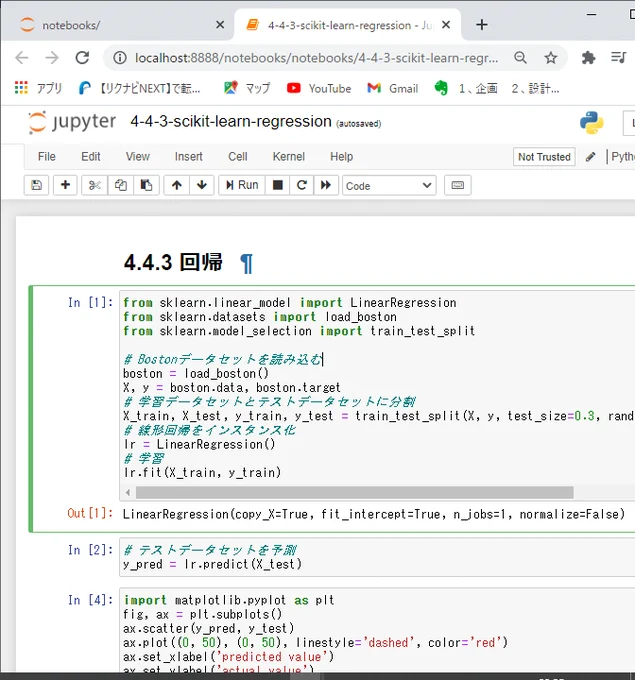
Task: Go forward in browser history
Action: [52, 58]
